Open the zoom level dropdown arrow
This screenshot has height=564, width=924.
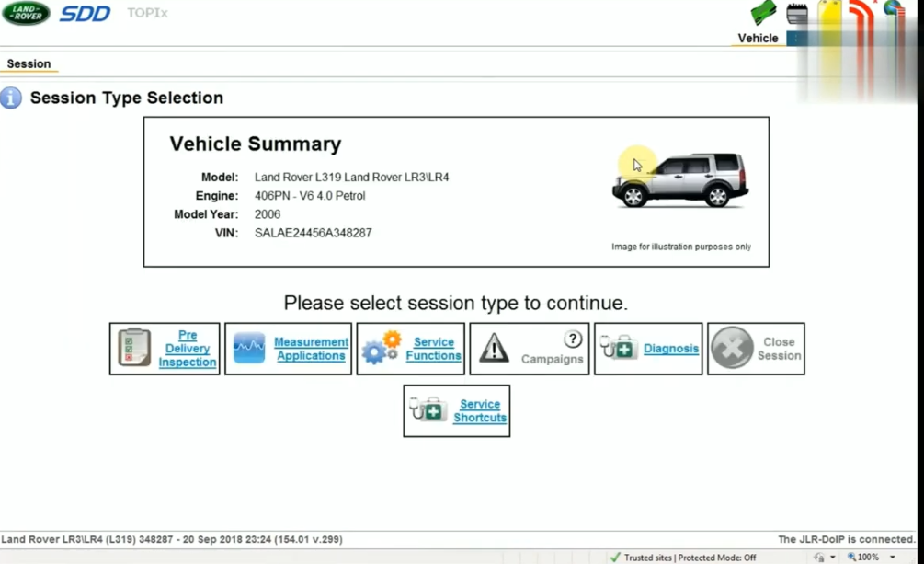[x=893, y=557]
